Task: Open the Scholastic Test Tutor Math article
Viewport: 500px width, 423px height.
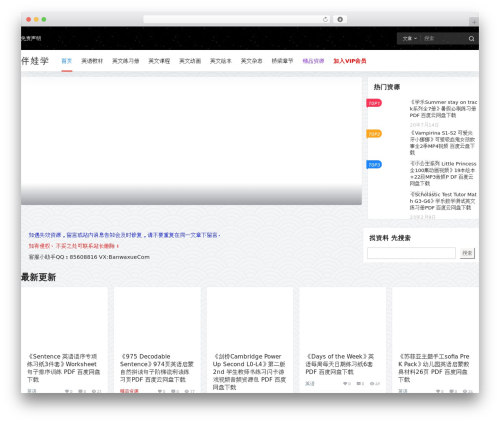Action: (x=443, y=201)
